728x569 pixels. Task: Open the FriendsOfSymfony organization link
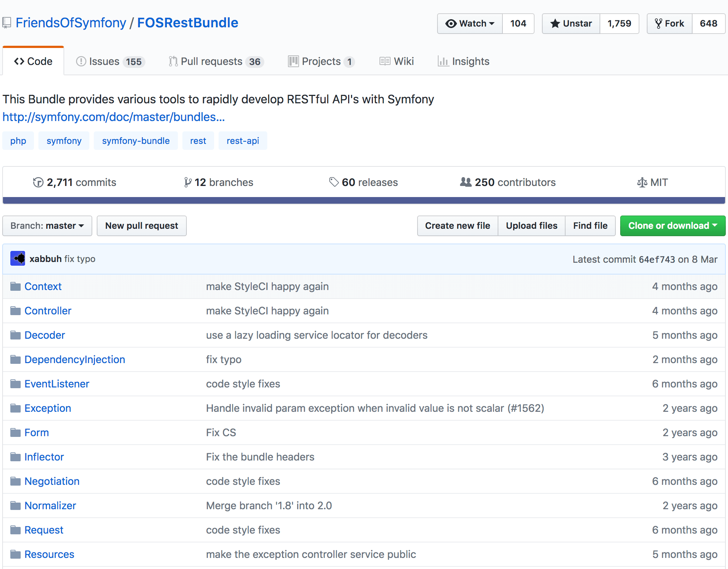tap(71, 23)
